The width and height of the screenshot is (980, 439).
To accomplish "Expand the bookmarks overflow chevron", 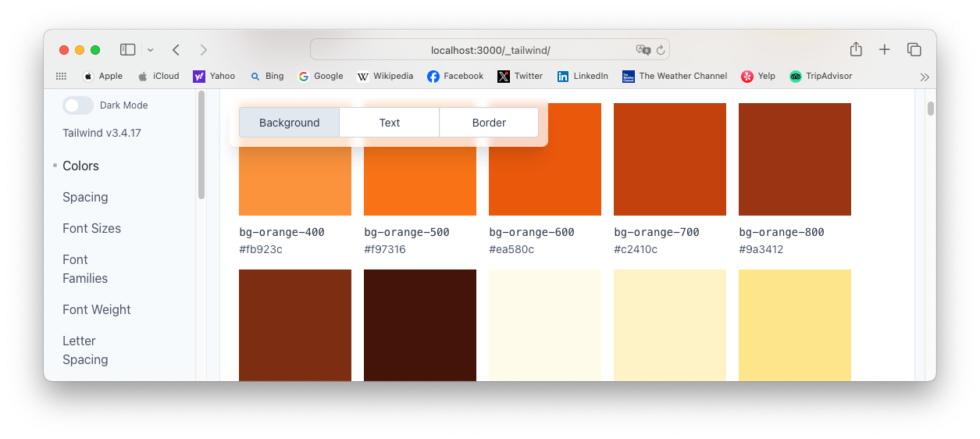I will coord(925,77).
